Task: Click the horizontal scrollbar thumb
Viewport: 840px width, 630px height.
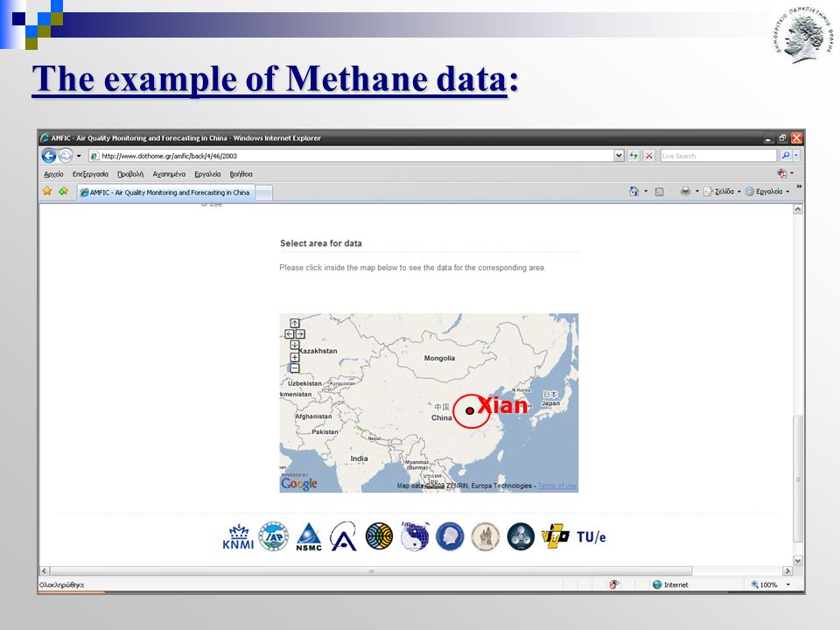Action: [371, 571]
